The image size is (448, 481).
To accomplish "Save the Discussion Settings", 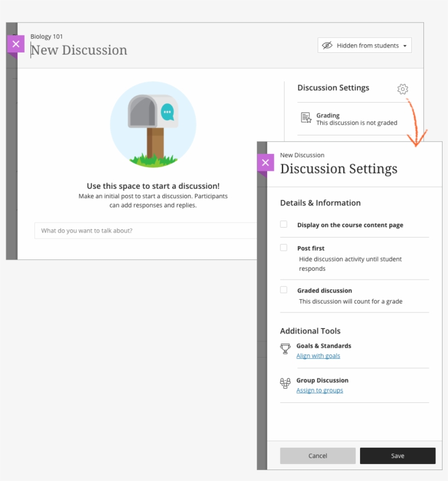I will (x=398, y=456).
